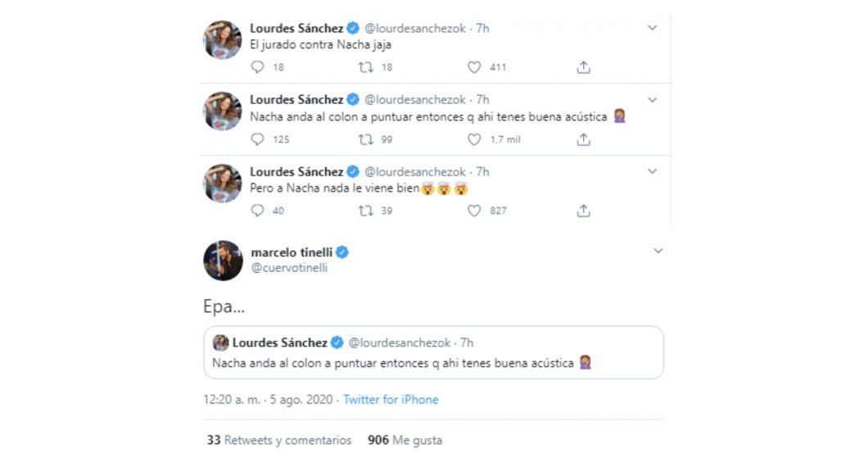
Task: Open the chevron menu on marcelo tinelli's tweet
Action: [658, 252]
